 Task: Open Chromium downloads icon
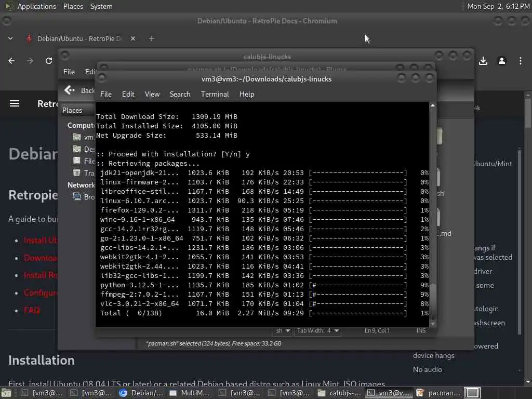pos(483,61)
